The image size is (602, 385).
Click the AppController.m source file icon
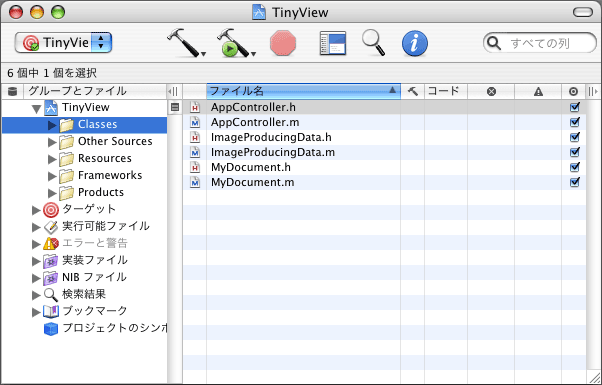[195, 122]
